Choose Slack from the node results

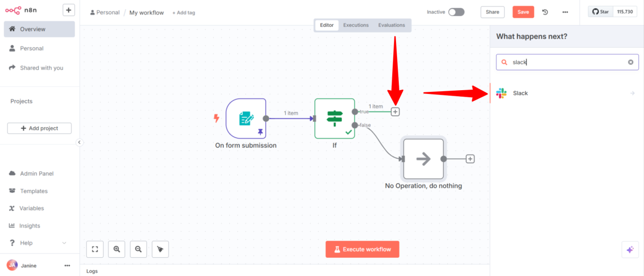coord(563,93)
